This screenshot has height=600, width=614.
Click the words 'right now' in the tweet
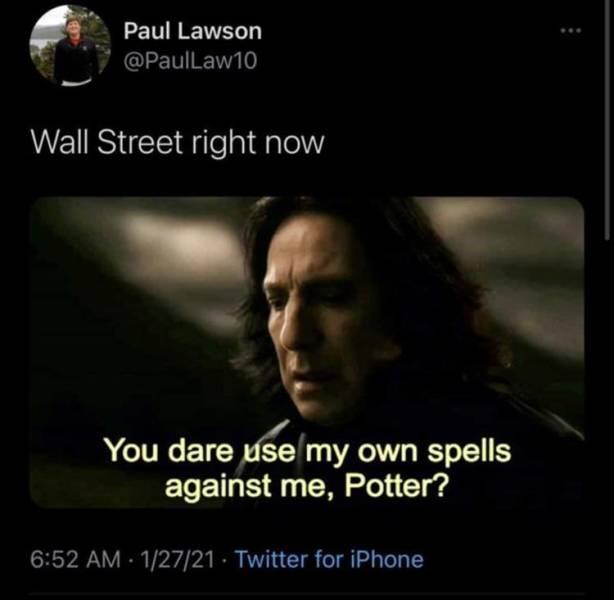[x=258, y=143]
